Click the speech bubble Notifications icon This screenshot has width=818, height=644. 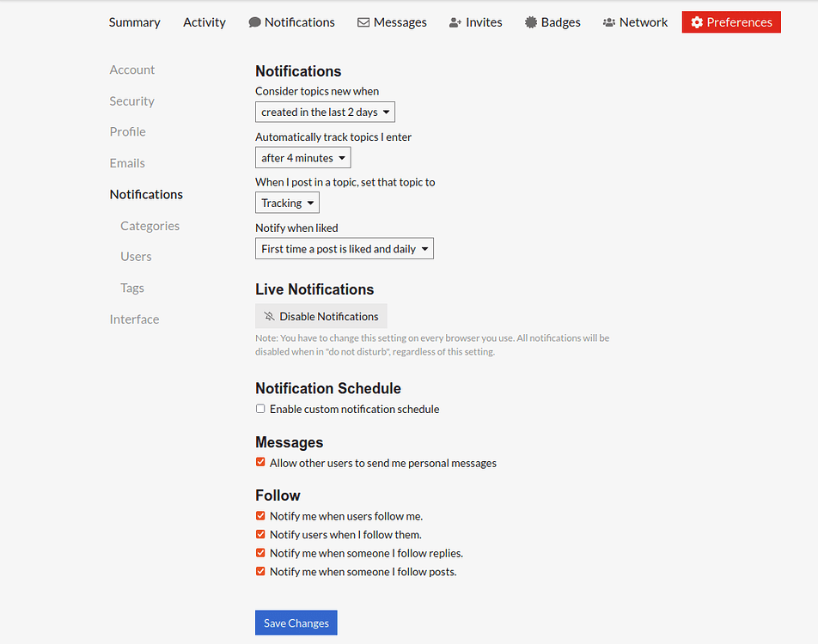(x=254, y=22)
